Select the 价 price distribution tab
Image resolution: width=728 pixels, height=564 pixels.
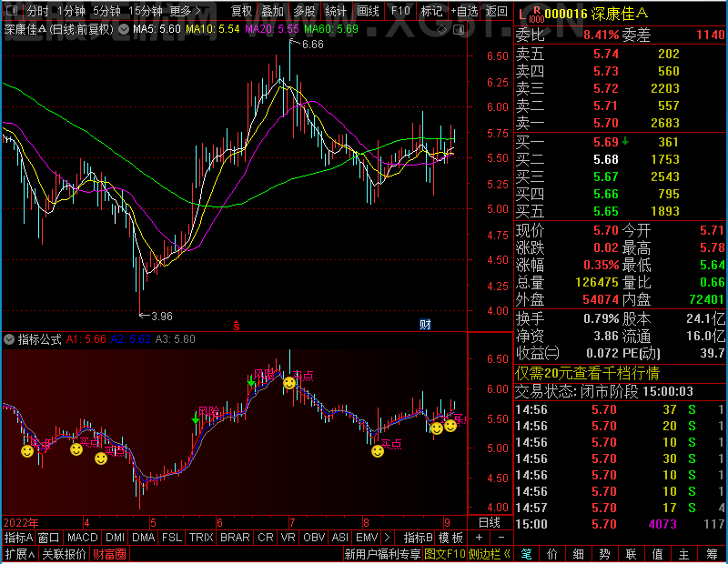click(x=552, y=554)
